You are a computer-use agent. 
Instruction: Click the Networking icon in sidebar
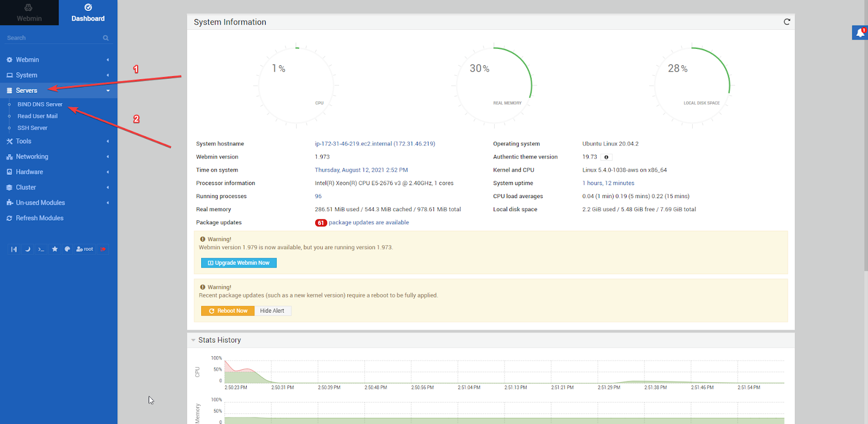click(9, 157)
